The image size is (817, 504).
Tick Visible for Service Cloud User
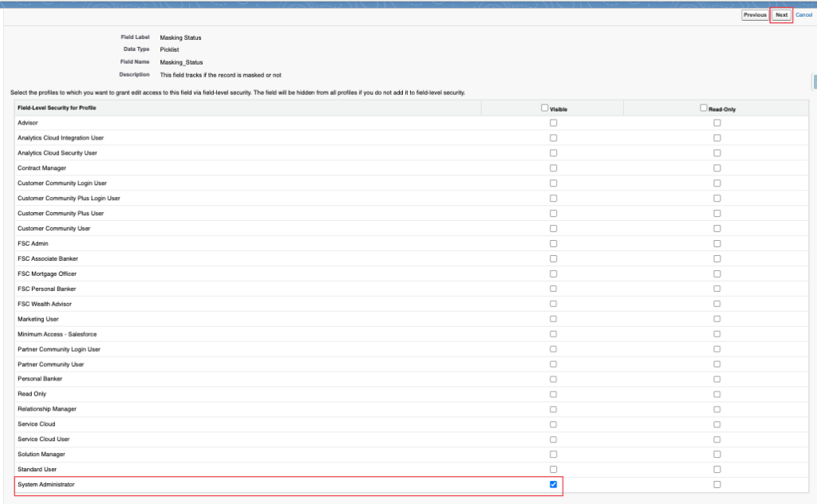click(x=554, y=439)
